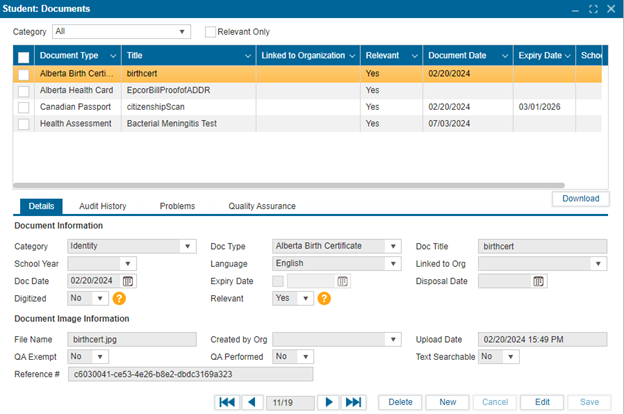Viewport: 624px width, 414px height.
Task: Open the Doc Date calendar picker
Action: point(128,281)
